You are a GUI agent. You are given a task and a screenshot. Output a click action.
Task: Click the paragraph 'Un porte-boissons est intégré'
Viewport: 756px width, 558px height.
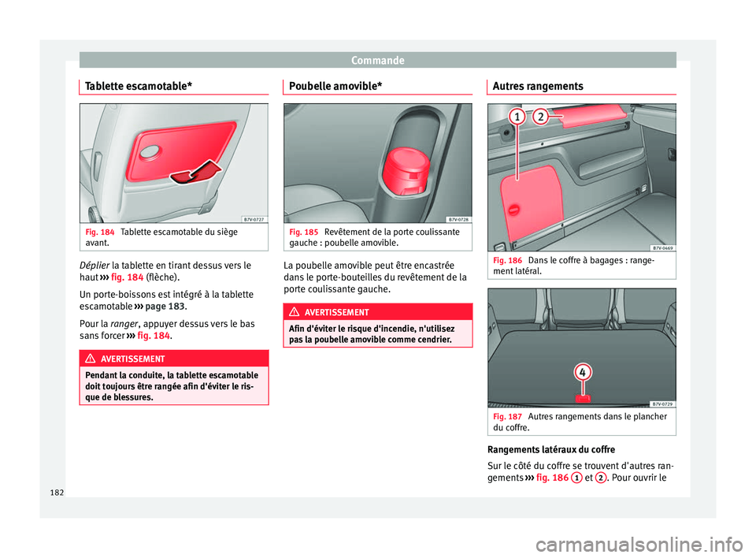pyautogui.click(x=166, y=301)
